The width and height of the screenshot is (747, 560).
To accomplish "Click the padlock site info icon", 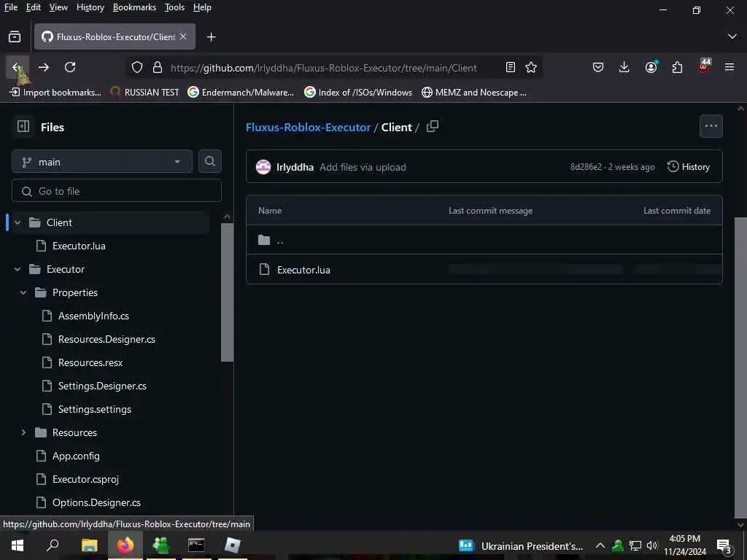I will [x=158, y=68].
